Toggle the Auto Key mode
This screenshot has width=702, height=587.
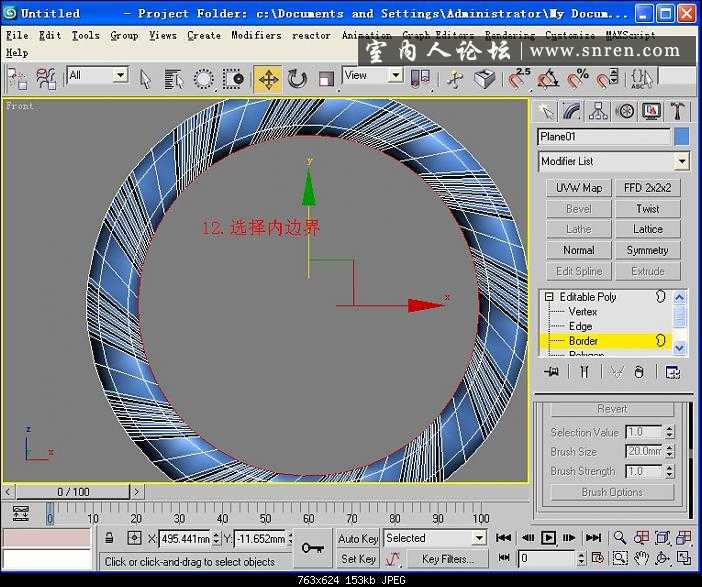357,538
